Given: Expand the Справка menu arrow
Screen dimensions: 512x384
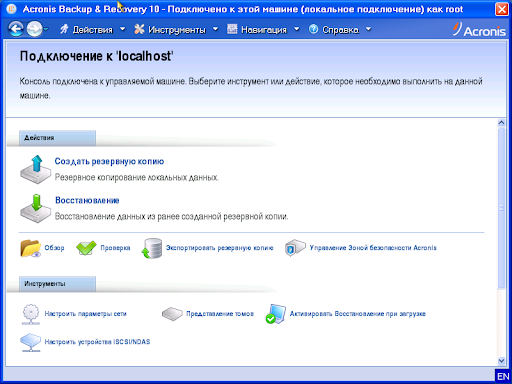Looking at the screenshot, I should pyautogui.click(x=368, y=29).
